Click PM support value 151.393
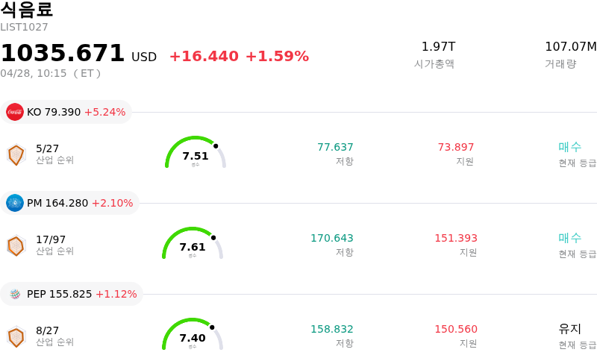 point(456,239)
